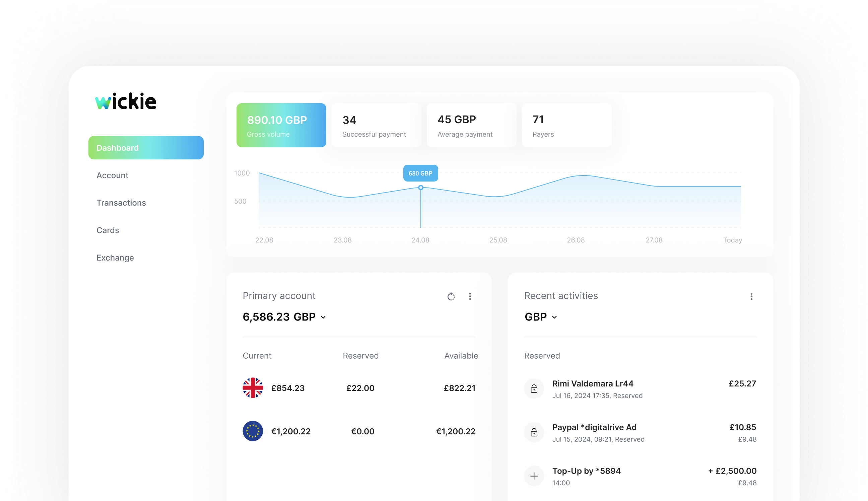Click the 24.08 date label on chart
This screenshot has width=868, height=501.
click(420, 240)
